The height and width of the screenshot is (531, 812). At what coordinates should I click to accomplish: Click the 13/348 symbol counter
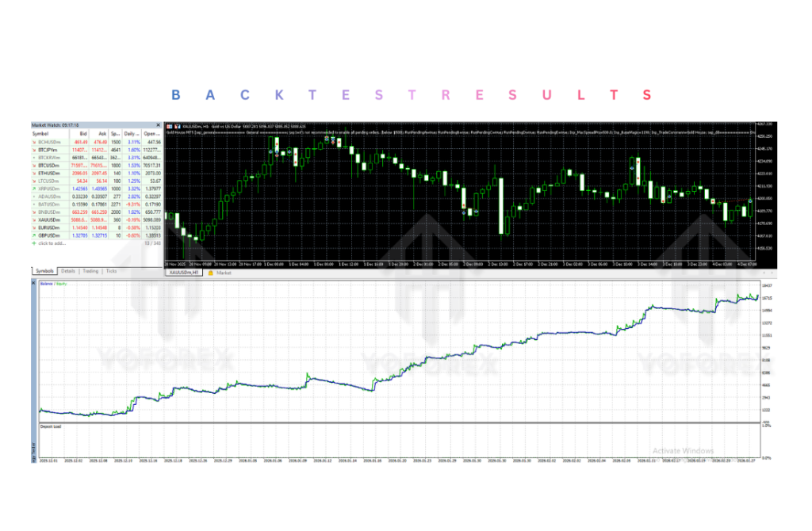point(154,243)
